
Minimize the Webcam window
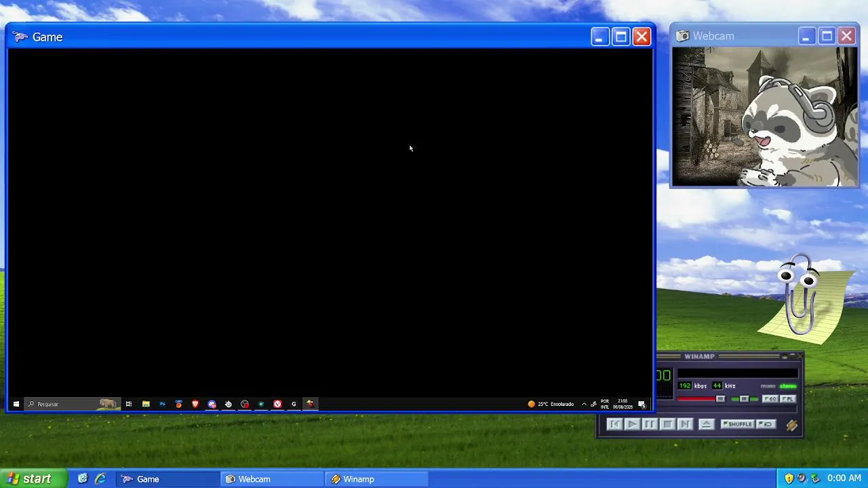[x=806, y=37]
